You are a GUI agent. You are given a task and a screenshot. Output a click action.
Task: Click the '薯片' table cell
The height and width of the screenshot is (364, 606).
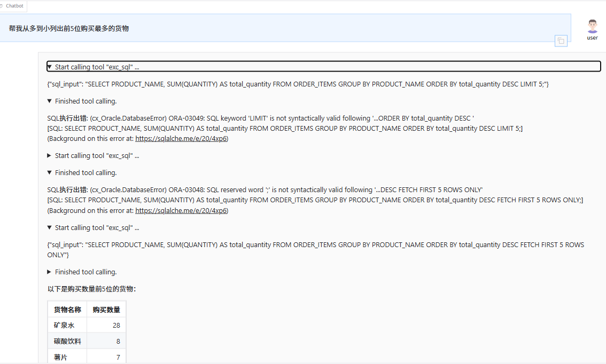[67, 357]
